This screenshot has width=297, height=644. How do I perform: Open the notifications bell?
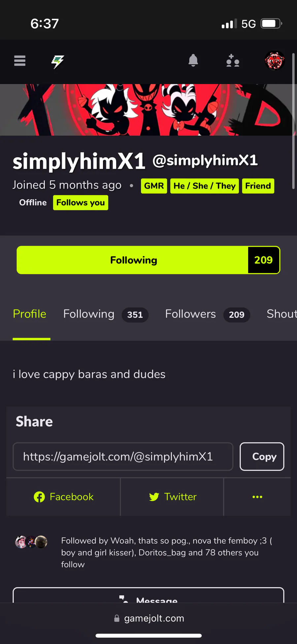193,60
